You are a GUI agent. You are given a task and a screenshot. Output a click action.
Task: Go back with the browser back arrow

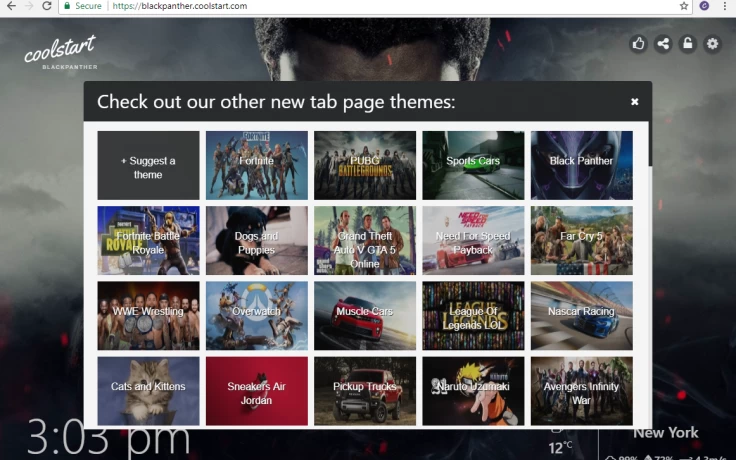(x=11, y=6)
